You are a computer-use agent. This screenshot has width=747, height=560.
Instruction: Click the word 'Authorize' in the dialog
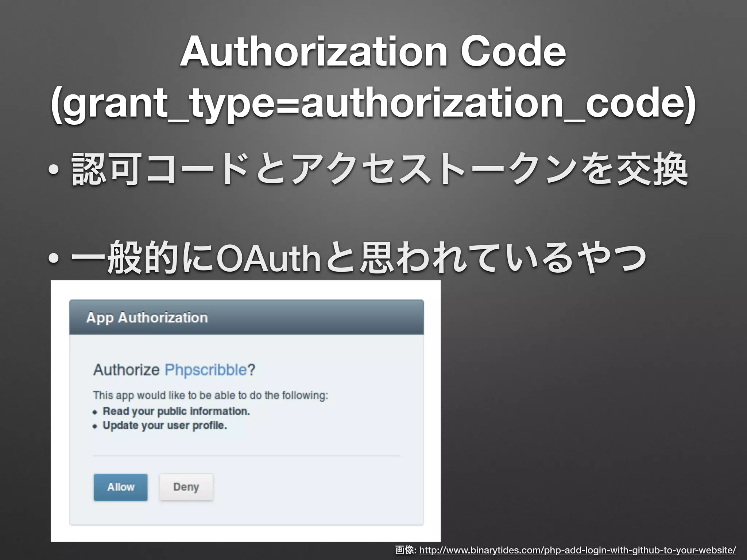click(x=126, y=370)
